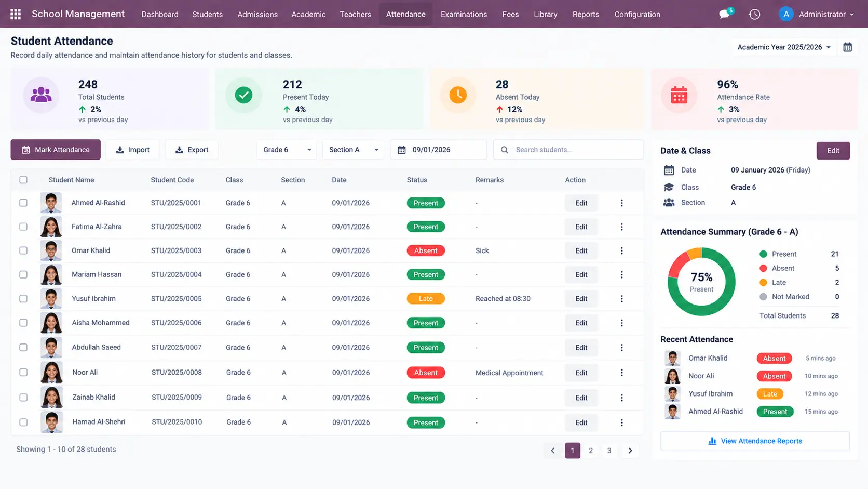Image resolution: width=868 pixels, height=489 pixels.
Task: Switch to the Reports menu
Action: (x=586, y=14)
